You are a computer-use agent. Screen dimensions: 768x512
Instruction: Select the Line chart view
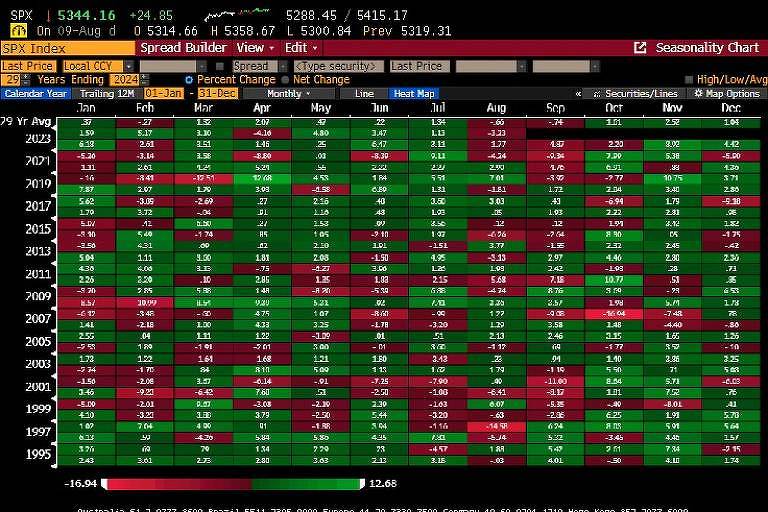(x=364, y=93)
